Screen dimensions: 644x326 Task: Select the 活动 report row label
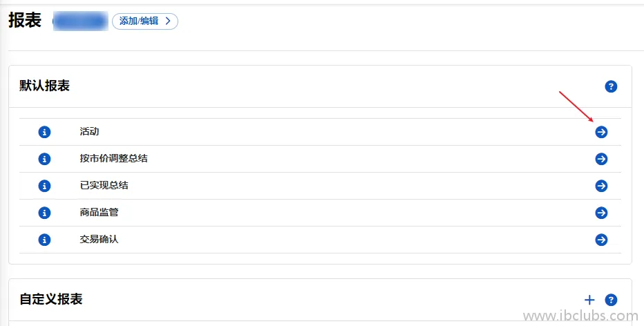90,132
